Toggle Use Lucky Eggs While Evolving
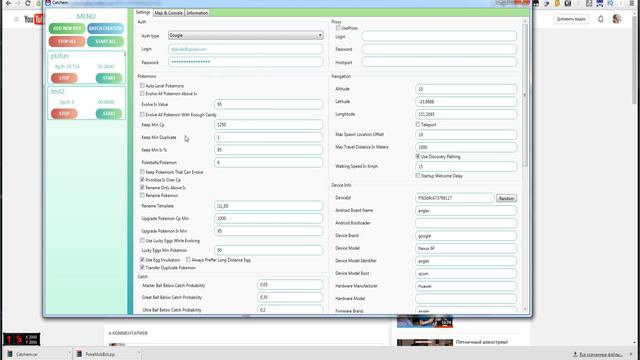Viewport: 640px width, 360px height. [142, 240]
